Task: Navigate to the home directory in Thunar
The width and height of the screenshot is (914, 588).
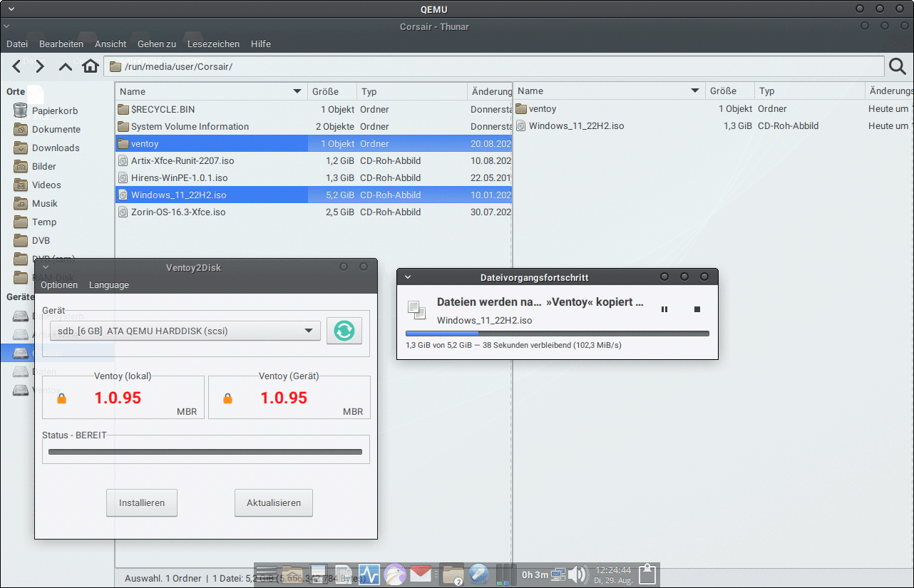Action: 91,66
